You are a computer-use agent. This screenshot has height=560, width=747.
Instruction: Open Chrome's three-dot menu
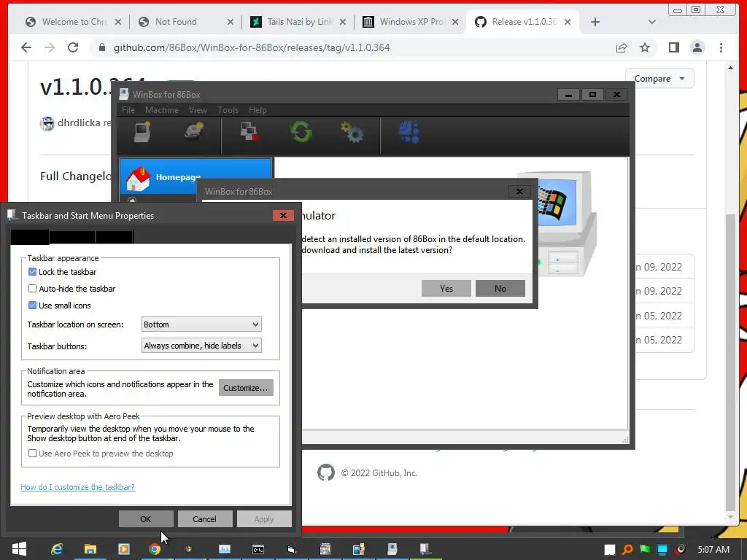point(721,47)
